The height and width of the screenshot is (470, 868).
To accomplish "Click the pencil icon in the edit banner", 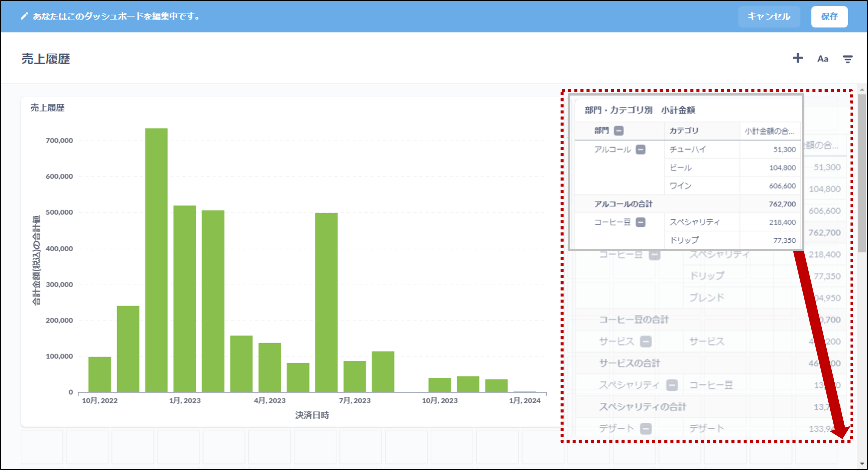I will pyautogui.click(x=24, y=16).
